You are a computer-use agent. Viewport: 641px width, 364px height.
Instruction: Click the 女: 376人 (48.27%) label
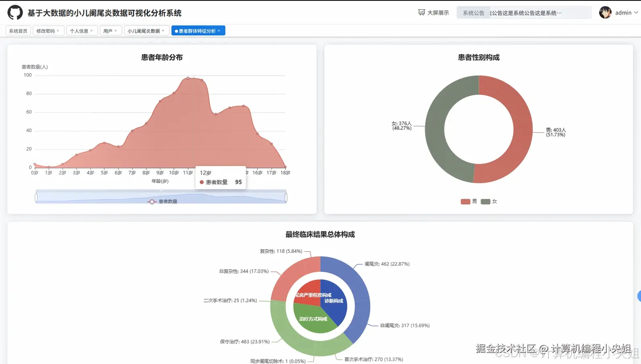[x=402, y=126]
